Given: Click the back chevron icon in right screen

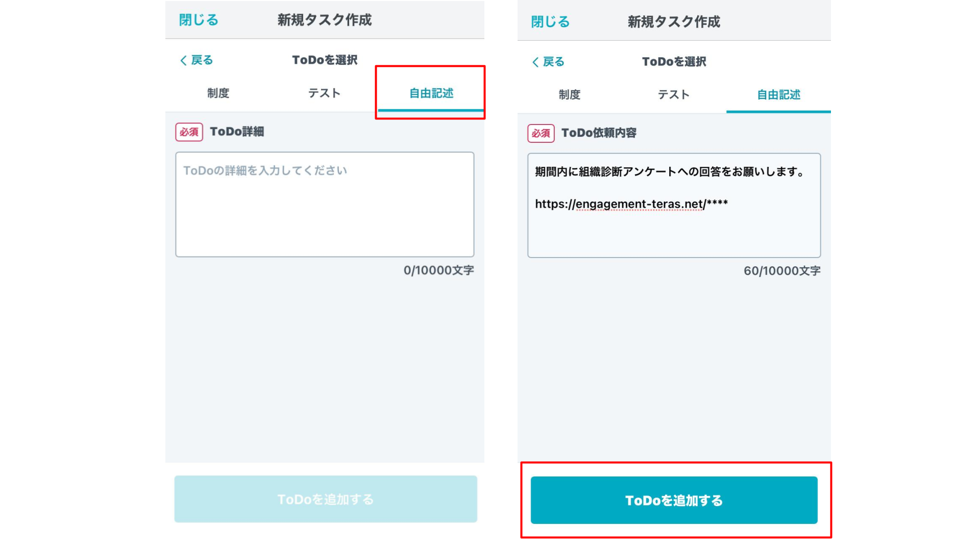Looking at the screenshot, I should point(535,62).
